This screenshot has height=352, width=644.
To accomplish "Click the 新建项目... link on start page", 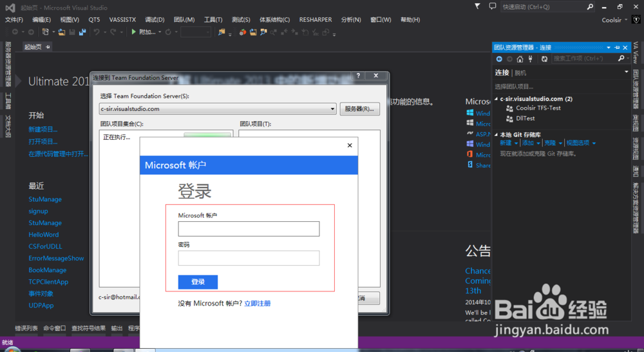I will point(43,129).
